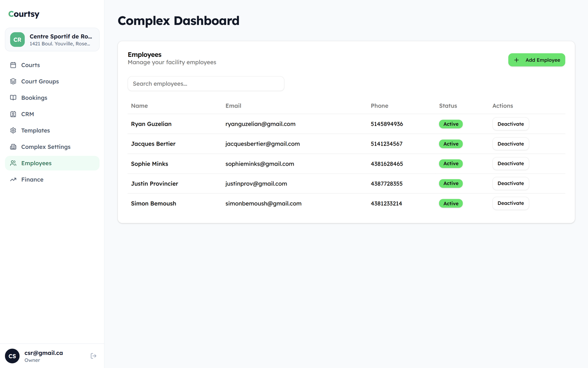Click the Complex Settings building icon

pos(13,147)
